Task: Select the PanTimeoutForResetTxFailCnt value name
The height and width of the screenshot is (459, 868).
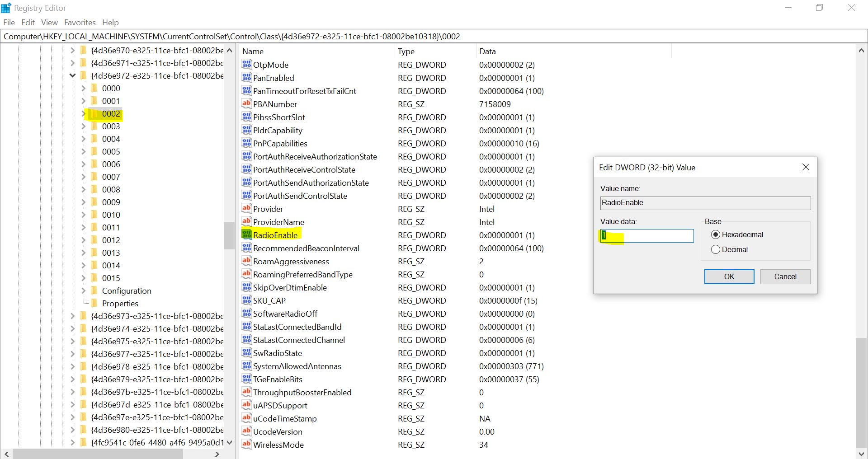Action: tap(304, 91)
